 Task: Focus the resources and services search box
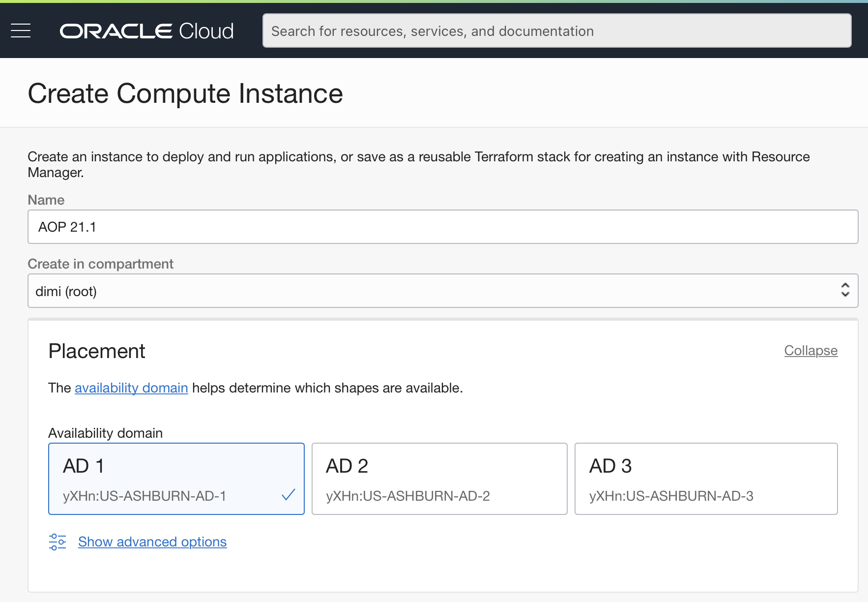click(556, 31)
